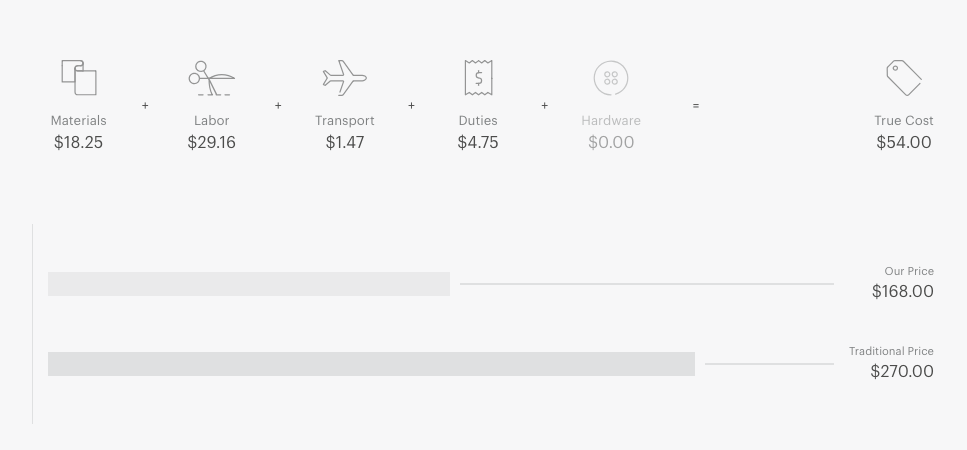Screen dimensions: 967x450
Task: Click the Materials fabric swatch icon
Action: 79,78
